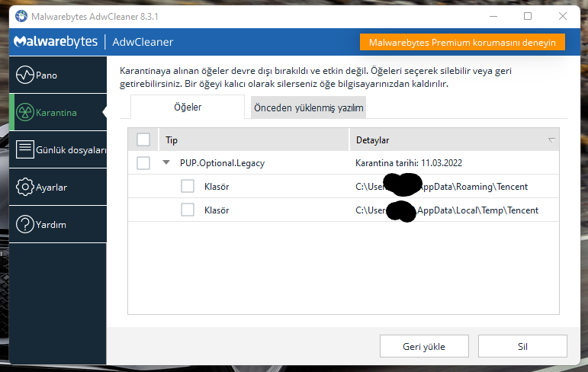The image size is (588, 372).
Task: Go to Ayarlar settings page
Action: click(x=58, y=187)
